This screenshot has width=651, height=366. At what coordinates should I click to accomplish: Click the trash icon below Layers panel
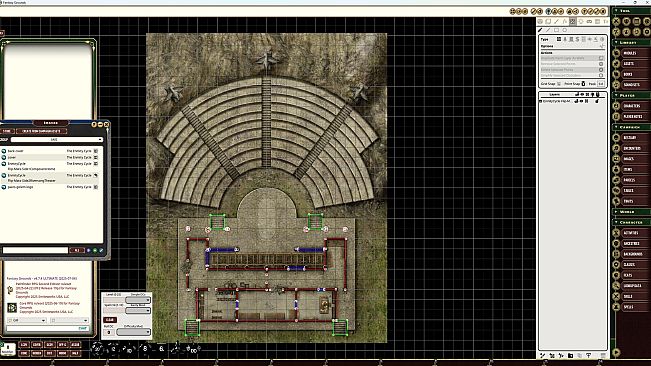click(x=603, y=356)
